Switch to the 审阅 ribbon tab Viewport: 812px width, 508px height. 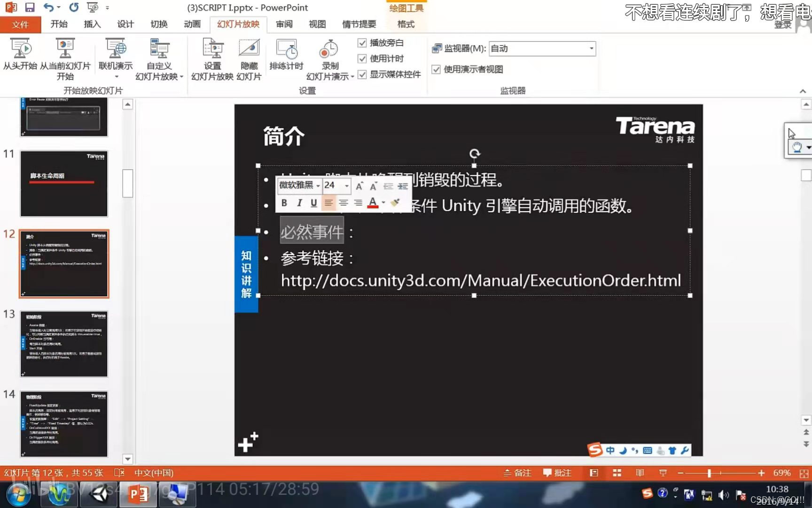tap(284, 24)
